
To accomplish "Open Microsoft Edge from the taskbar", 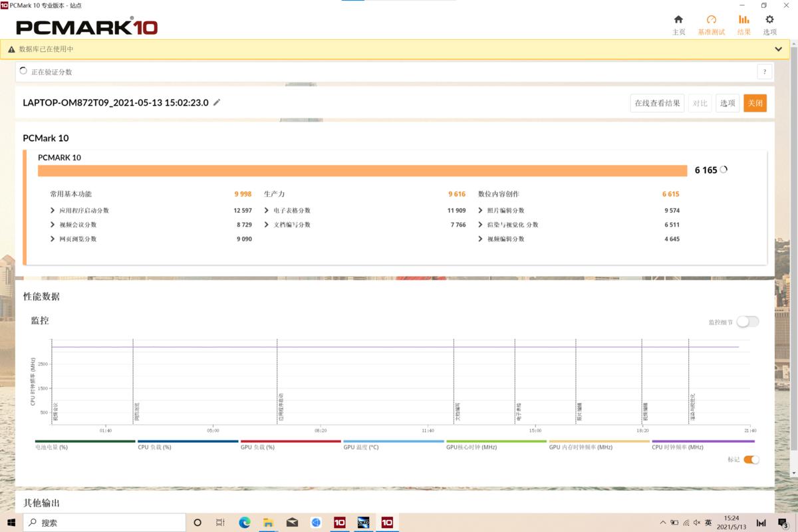I will (244, 523).
